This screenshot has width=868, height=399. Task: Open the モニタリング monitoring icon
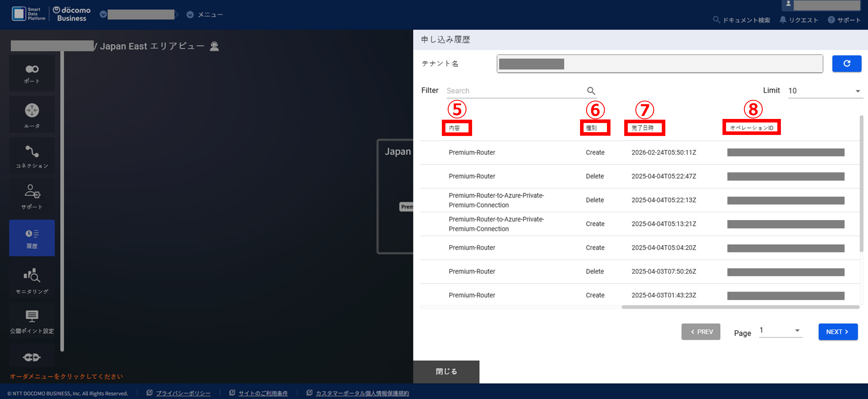click(x=32, y=281)
